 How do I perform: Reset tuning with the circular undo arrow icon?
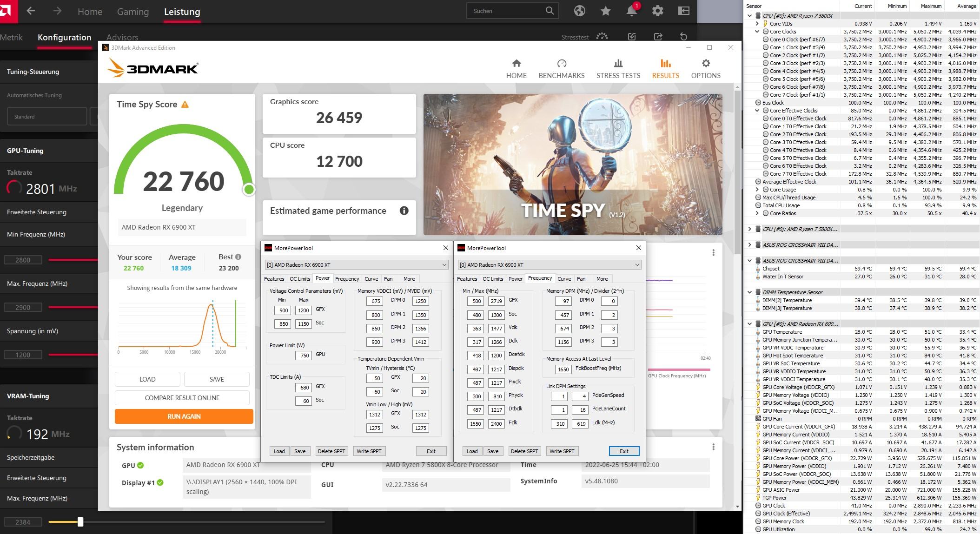683,37
